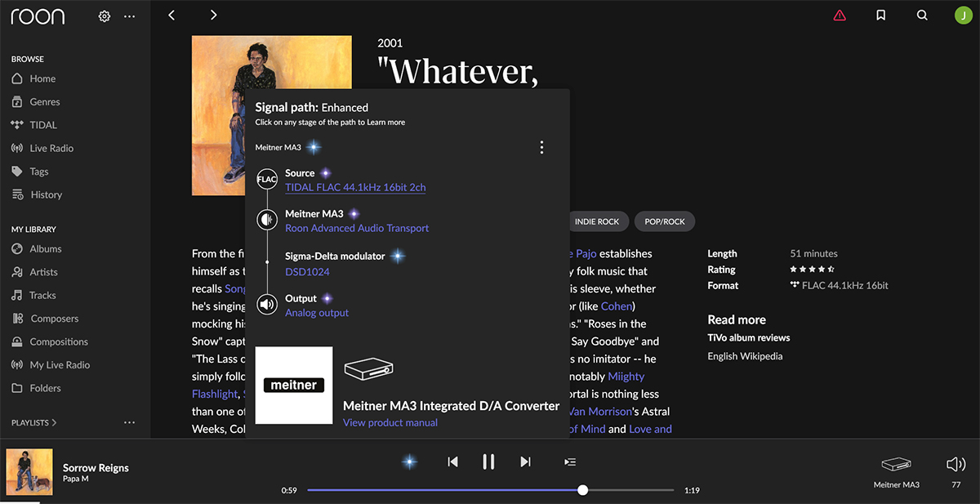Open the top-left more options ellipsis

tap(129, 16)
